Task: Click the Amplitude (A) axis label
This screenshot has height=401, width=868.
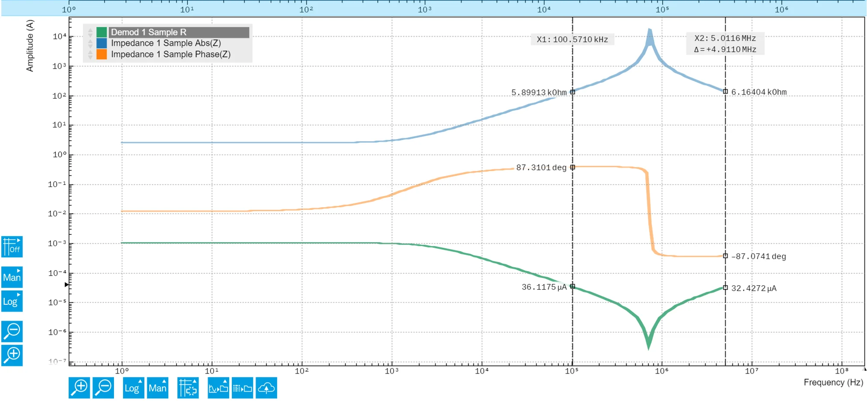Action: coord(30,46)
